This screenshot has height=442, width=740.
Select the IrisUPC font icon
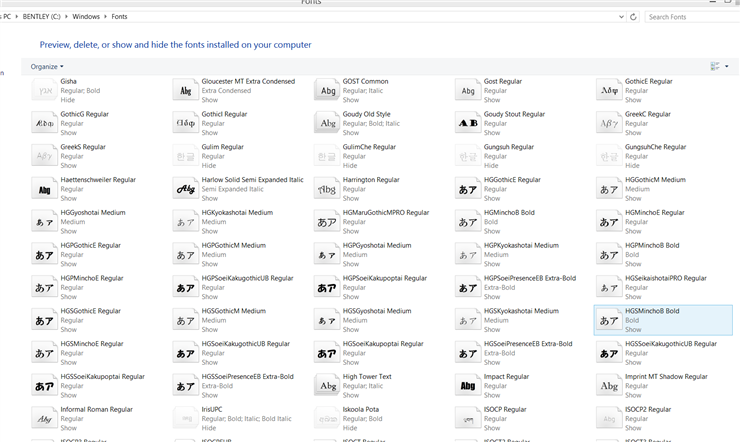185,418
